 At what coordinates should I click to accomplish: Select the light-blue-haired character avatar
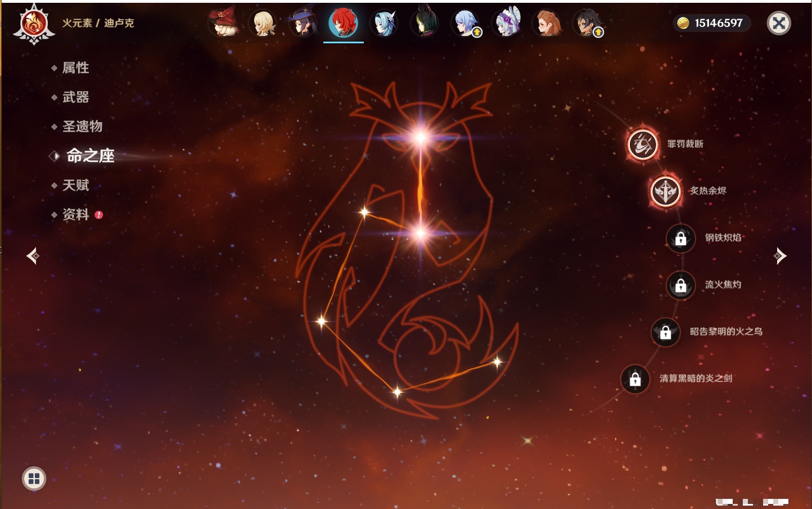click(x=385, y=23)
